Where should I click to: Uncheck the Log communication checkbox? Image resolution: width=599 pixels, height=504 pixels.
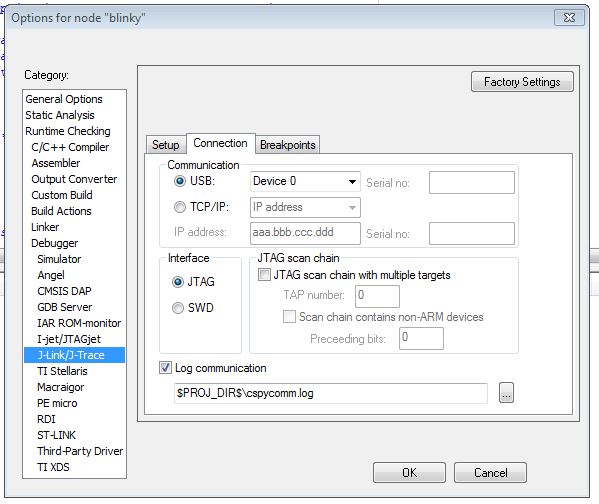pyautogui.click(x=165, y=368)
